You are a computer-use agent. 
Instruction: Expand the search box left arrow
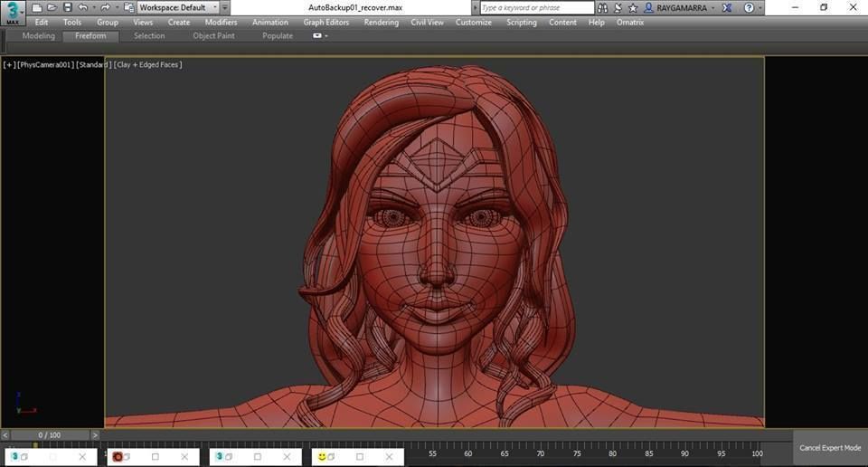pyautogui.click(x=475, y=8)
